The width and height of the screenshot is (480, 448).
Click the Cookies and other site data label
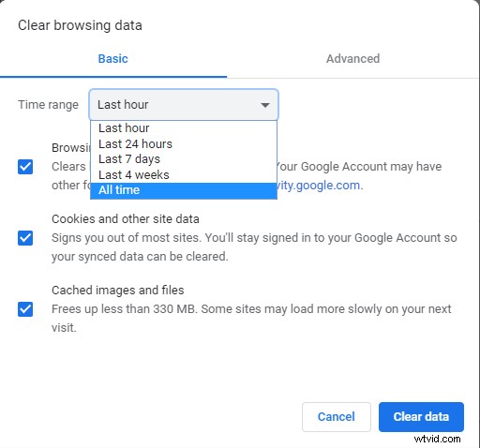[126, 219]
